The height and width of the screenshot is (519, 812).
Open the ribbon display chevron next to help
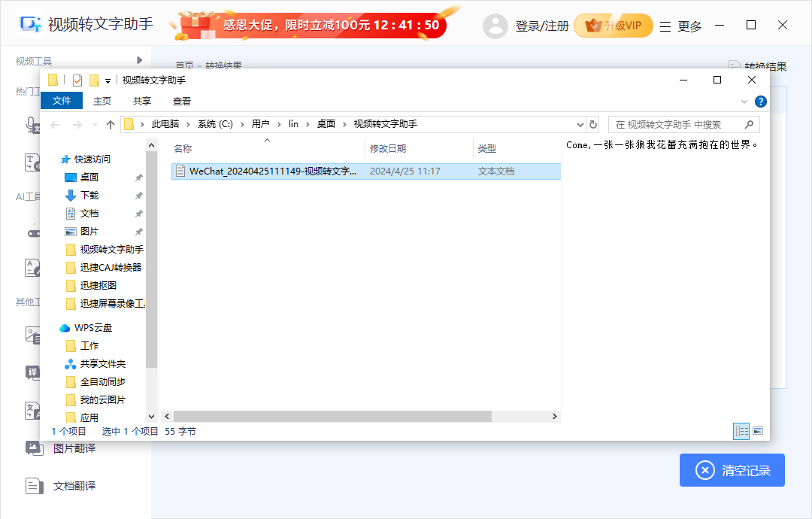click(744, 101)
